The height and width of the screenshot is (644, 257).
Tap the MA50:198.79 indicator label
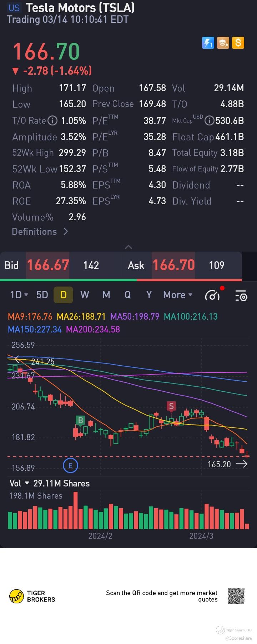(135, 316)
